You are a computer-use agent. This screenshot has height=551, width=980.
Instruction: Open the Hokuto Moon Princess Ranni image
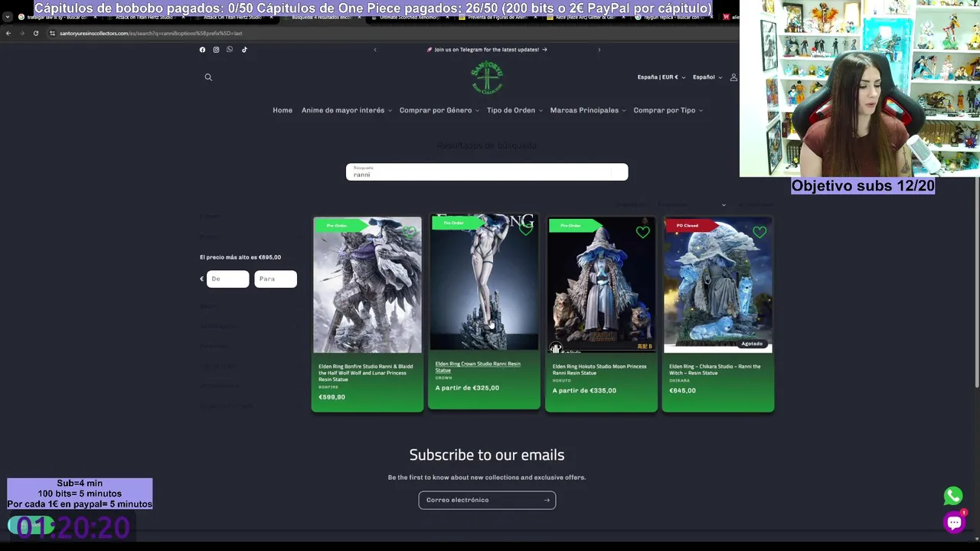tap(601, 285)
